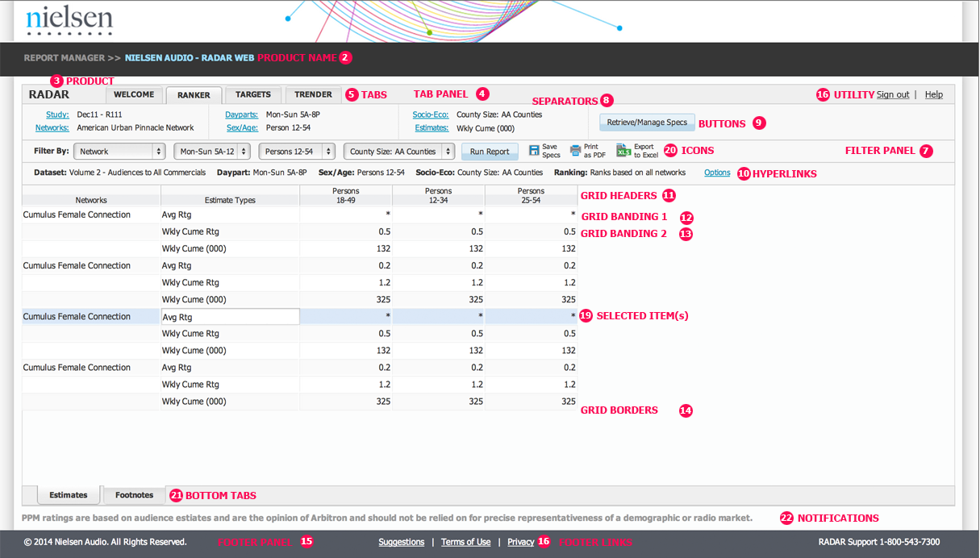Select the Footnotes bottom tab
This screenshot has height=558, width=980.
(134, 495)
